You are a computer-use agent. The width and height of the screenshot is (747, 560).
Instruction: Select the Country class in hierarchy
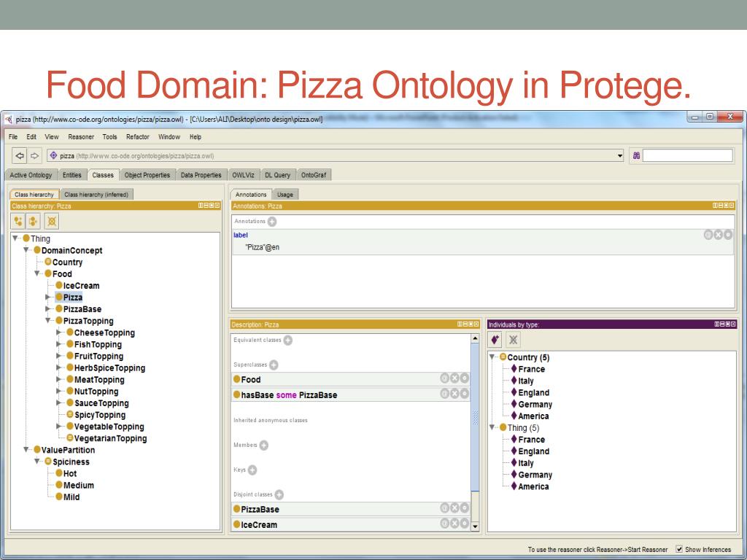pos(67,262)
